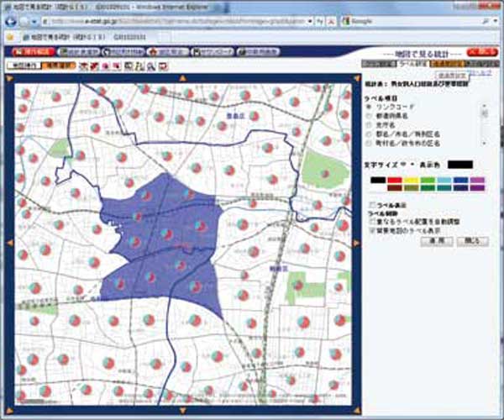Viewport: 504px width, 420px height.
Task: Click the map pan-right arrow on right frame
Action: pos(356,244)
